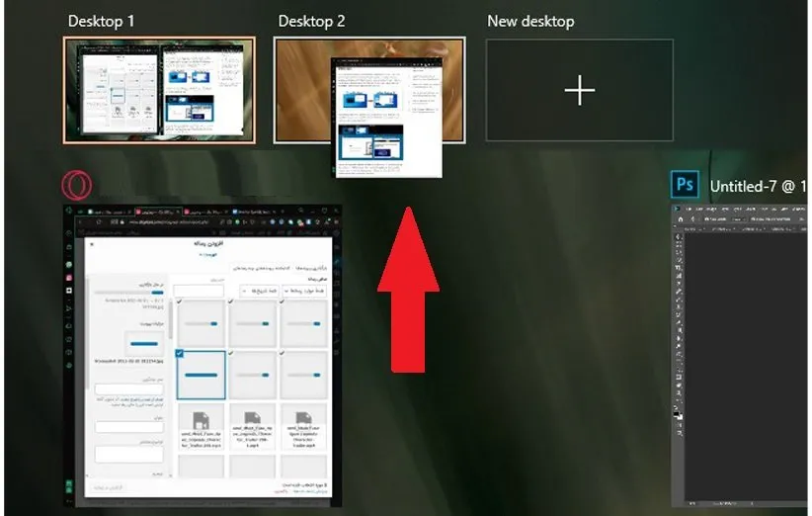This screenshot has height=516, width=812.
Task: Click the New desktop label
Action: (530, 21)
